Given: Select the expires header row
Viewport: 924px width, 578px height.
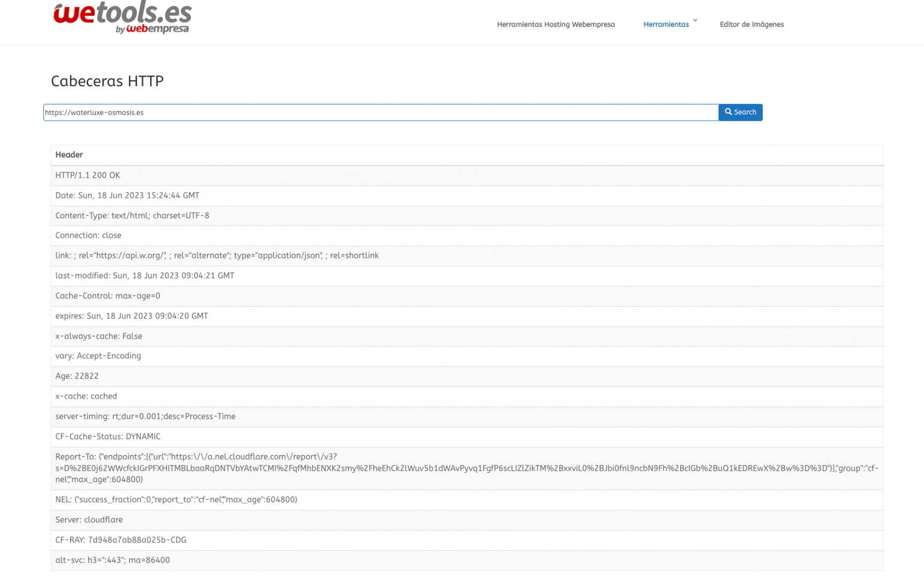Looking at the screenshot, I should tap(467, 316).
